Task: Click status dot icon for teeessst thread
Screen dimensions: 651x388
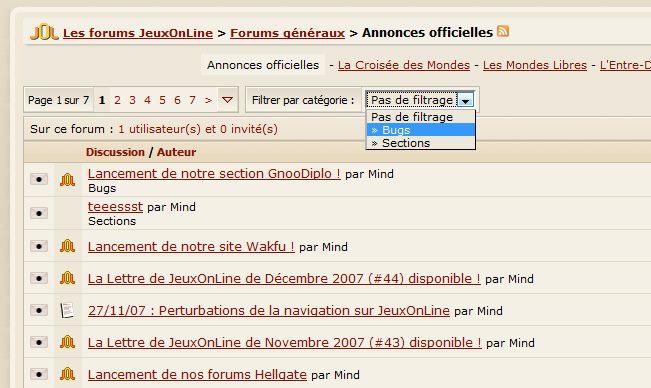Action: point(39,213)
